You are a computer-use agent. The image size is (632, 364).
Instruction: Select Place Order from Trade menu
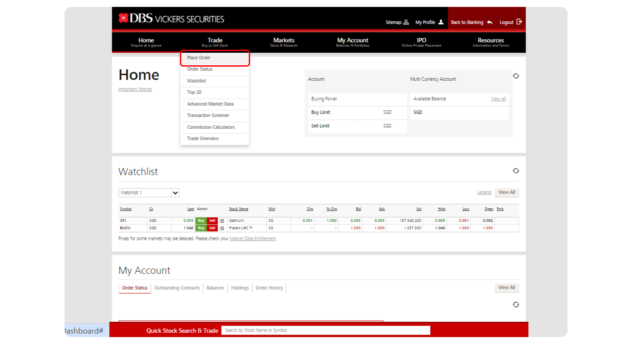coord(215,58)
